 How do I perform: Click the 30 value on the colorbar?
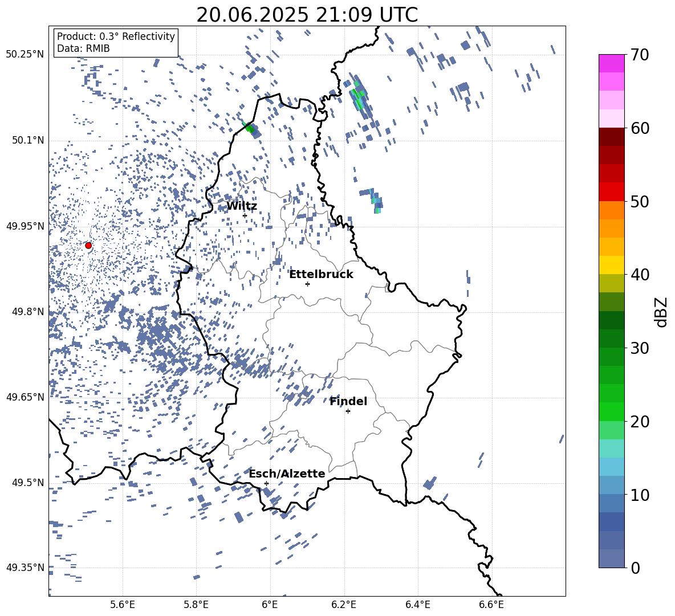(640, 348)
